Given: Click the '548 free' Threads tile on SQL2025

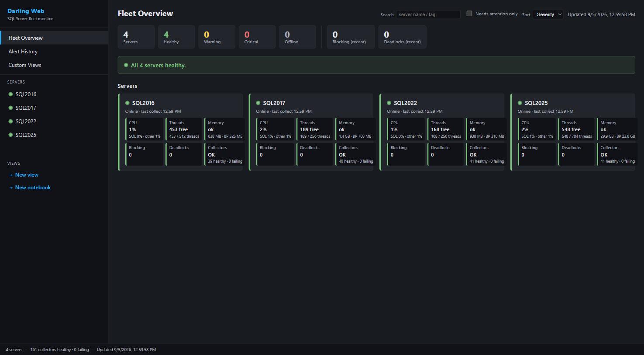Looking at the screenshot, I should click(576, 129).
